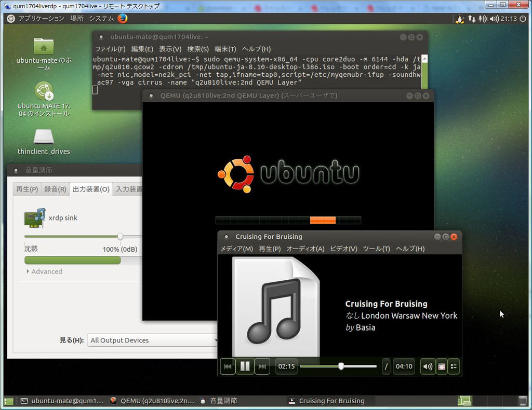This screenshot has height=410, width=532.
Task: Click the terminal window title bar menu icon
Action: 101,37
